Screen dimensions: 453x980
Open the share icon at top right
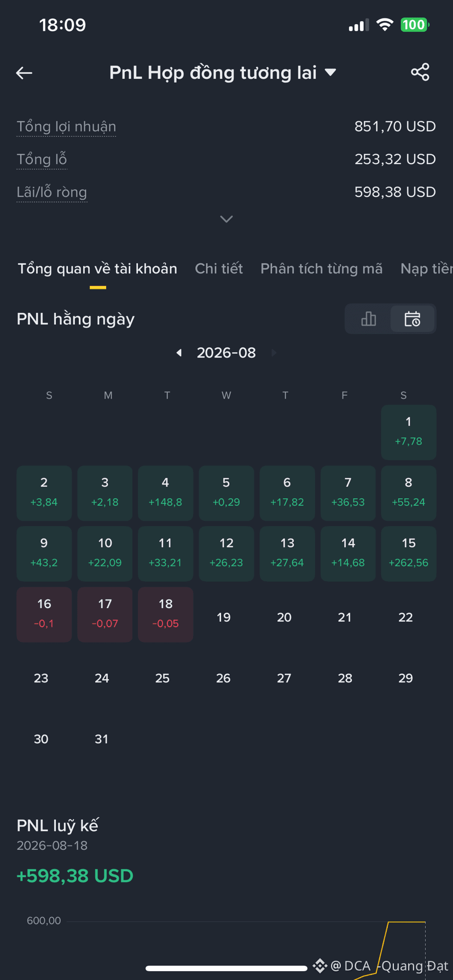point(420,72)
